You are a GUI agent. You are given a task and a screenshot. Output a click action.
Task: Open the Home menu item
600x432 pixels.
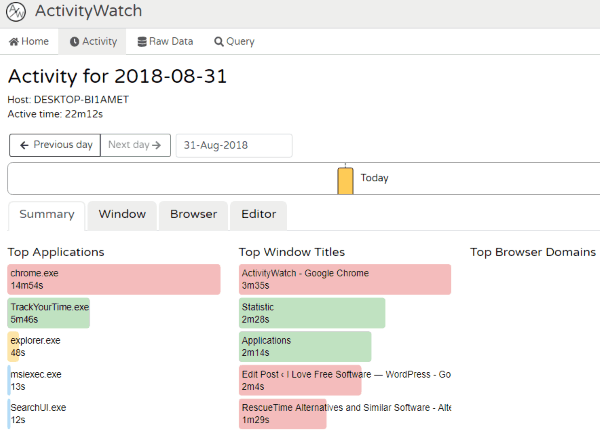pos(29,41)
